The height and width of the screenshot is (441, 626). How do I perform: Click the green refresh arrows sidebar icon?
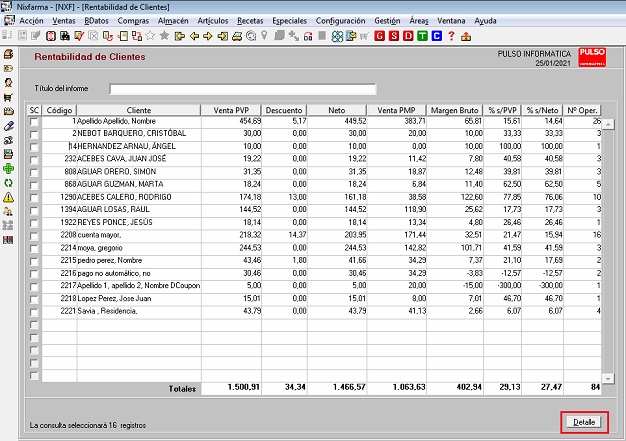coord(8,183)
